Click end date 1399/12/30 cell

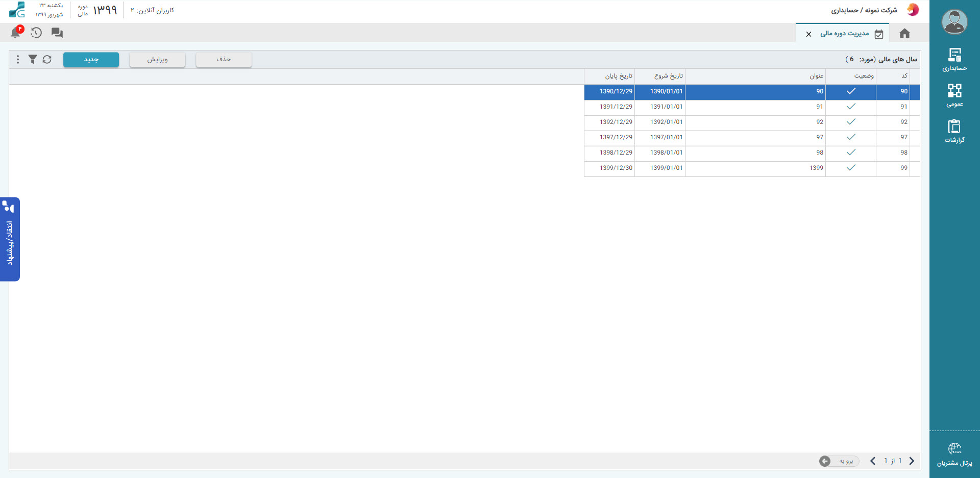610,168
